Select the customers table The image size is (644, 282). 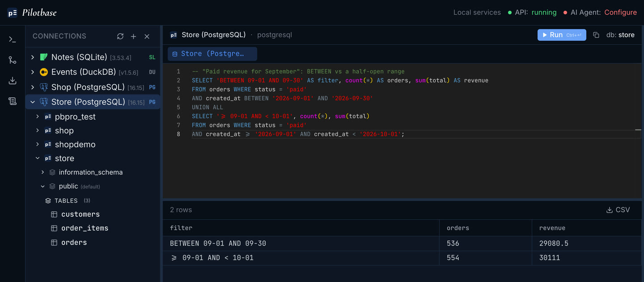(80, 214)
